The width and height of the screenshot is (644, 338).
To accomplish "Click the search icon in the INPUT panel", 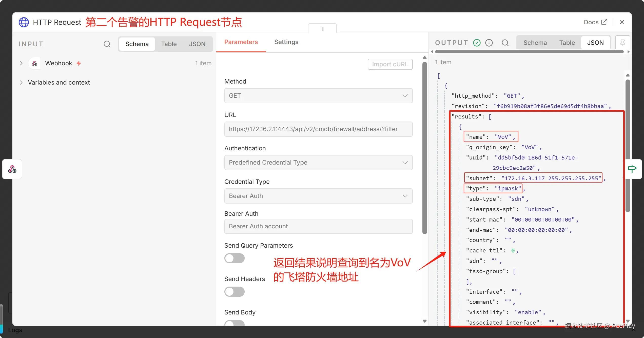I will (x=107, y=44).
